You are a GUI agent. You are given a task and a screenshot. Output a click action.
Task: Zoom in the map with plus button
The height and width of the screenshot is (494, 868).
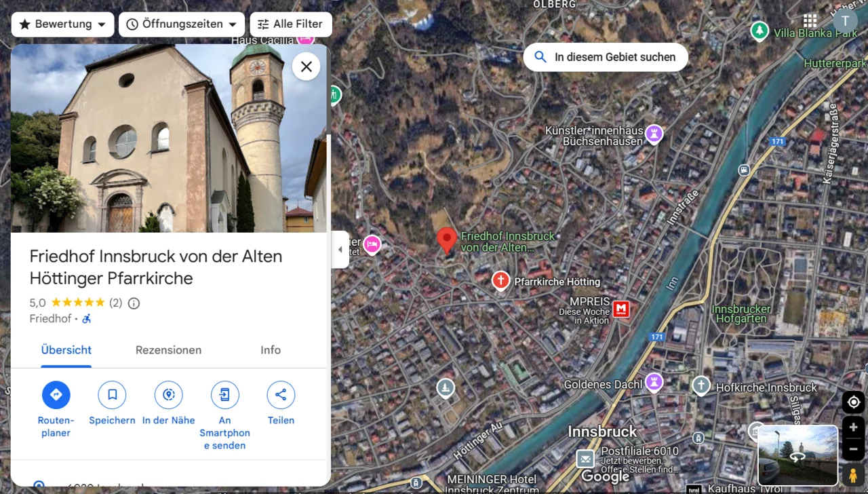(x=853, y=427)
